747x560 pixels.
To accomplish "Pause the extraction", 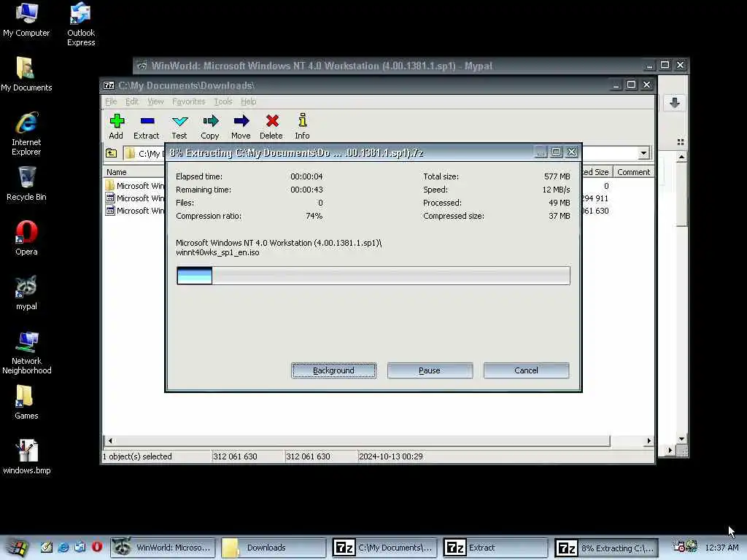I will point(430,370).
